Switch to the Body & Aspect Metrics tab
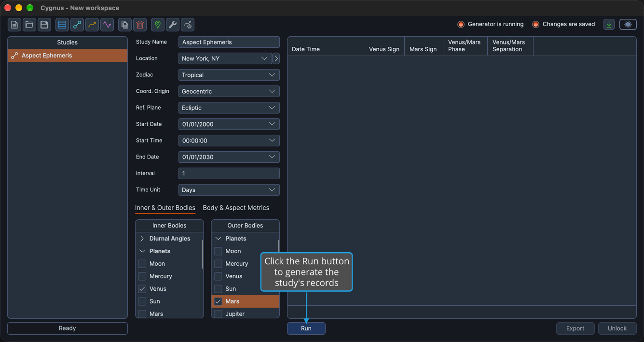Screen dimensions: 644x342 pos(236,208)
